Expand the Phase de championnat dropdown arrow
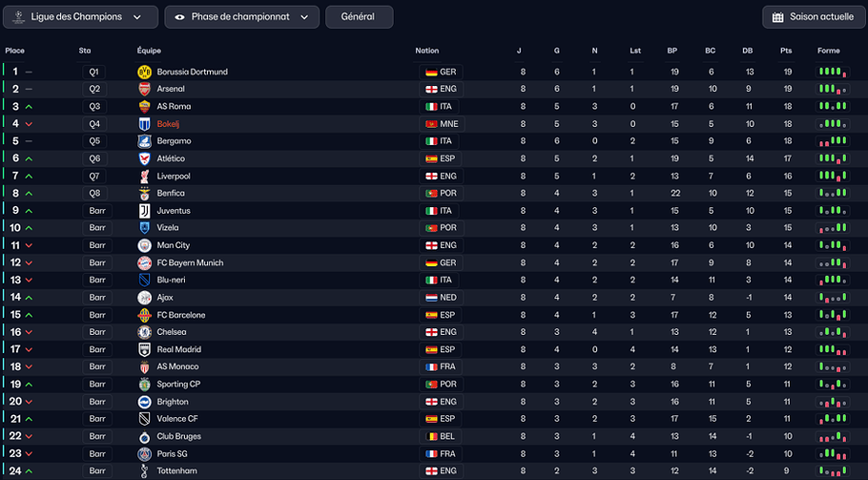The image size is (868, 480). (304, 17)
